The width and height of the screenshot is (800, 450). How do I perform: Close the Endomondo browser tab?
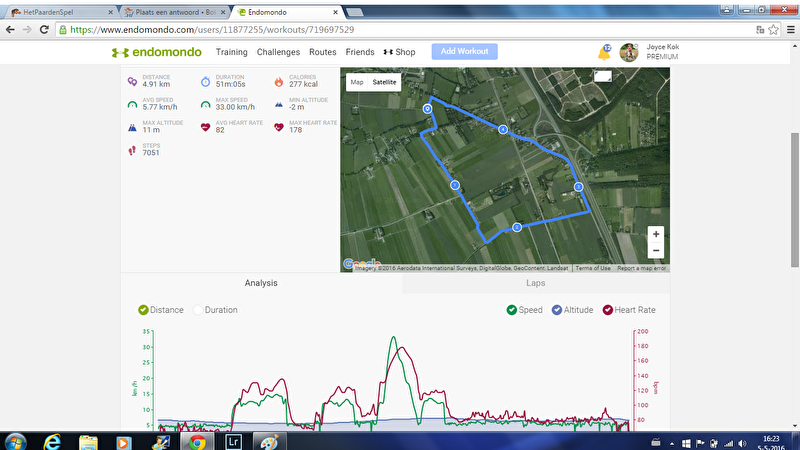(x=335, y=12)
